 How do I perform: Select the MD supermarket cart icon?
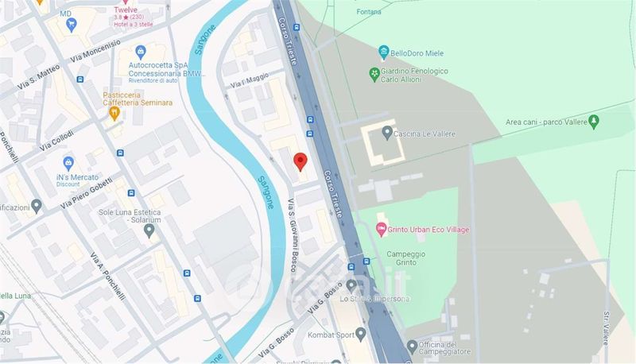(72, 25)
